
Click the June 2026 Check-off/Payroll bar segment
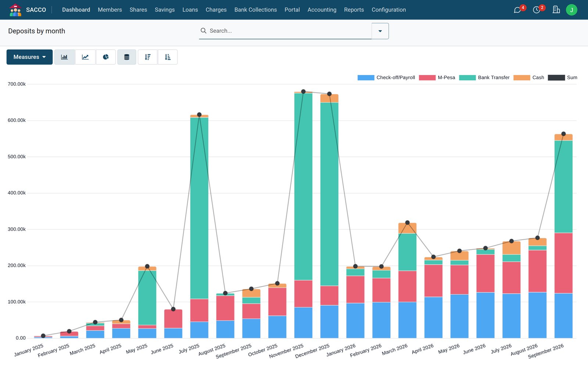[485, 315]
